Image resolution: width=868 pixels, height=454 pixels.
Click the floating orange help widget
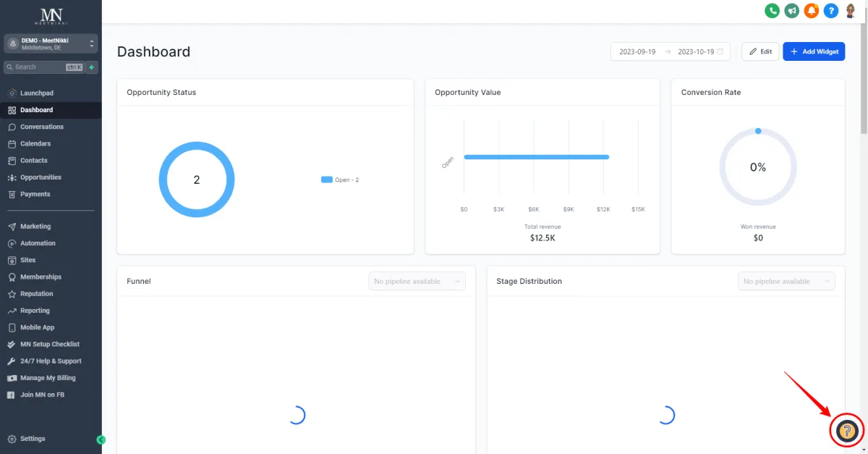pos(846,432)
